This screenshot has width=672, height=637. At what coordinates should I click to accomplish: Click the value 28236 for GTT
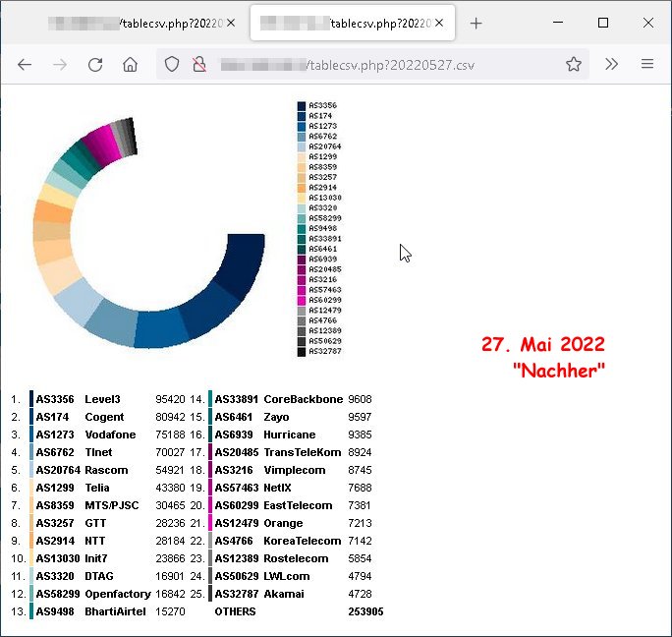click(x=170, y=523)
